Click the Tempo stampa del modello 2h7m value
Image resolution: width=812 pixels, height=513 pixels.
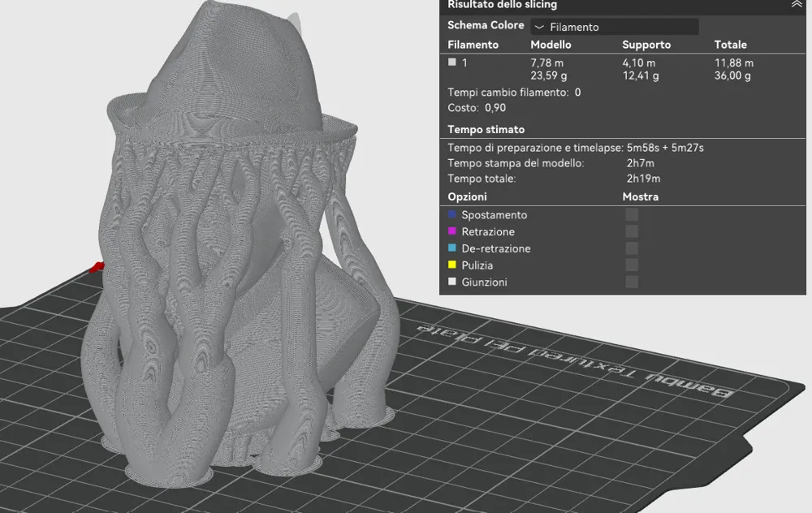(x=640, y=163)
